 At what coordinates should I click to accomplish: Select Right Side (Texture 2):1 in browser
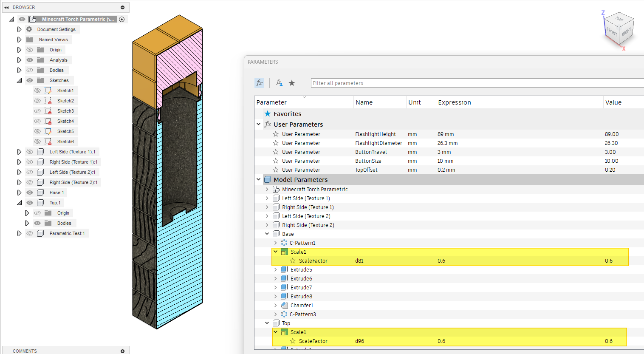(x=73, y=182)
